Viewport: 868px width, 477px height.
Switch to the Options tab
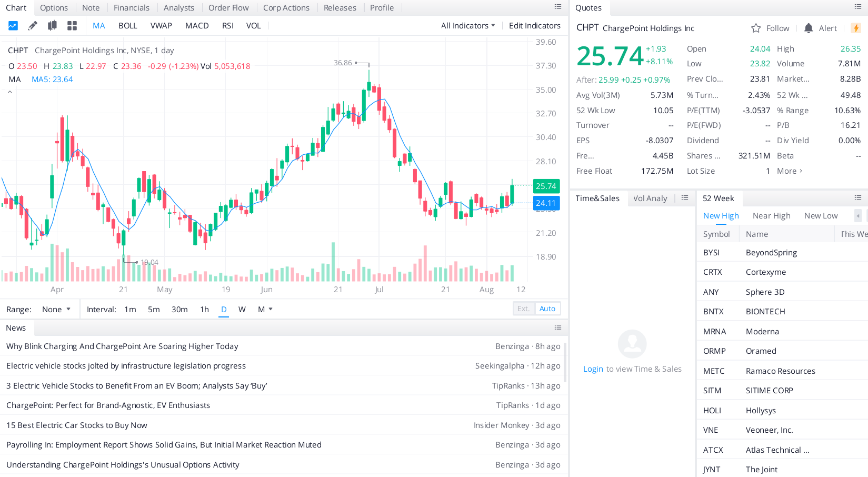54,8
